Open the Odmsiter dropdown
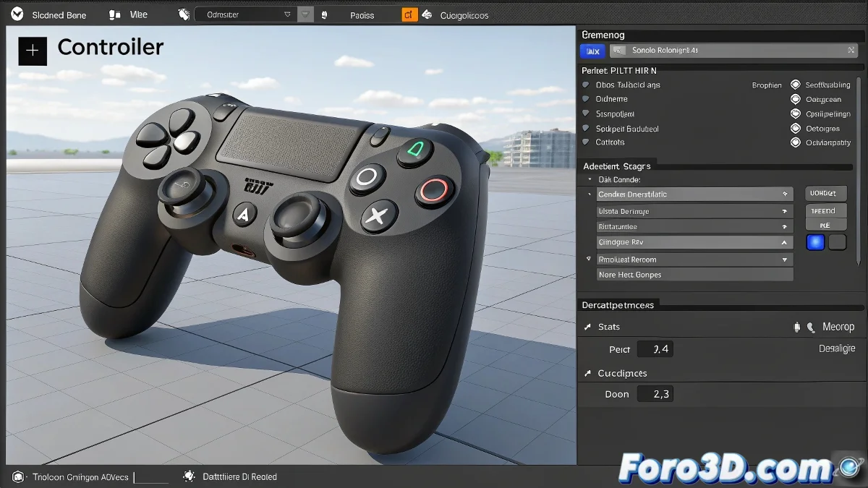This screenshot has width=868, height=488. coord(246,14)
